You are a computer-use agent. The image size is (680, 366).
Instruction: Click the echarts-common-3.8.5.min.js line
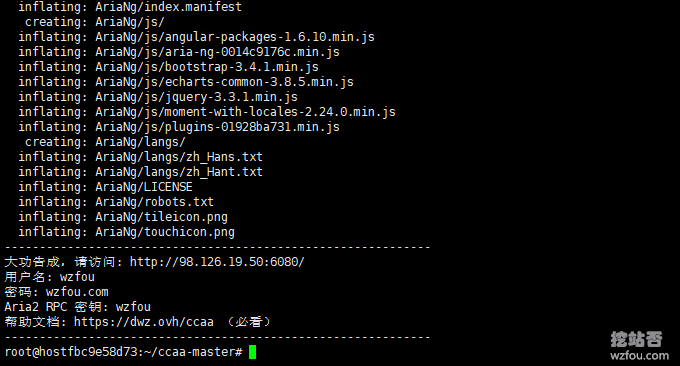point(186,82)
